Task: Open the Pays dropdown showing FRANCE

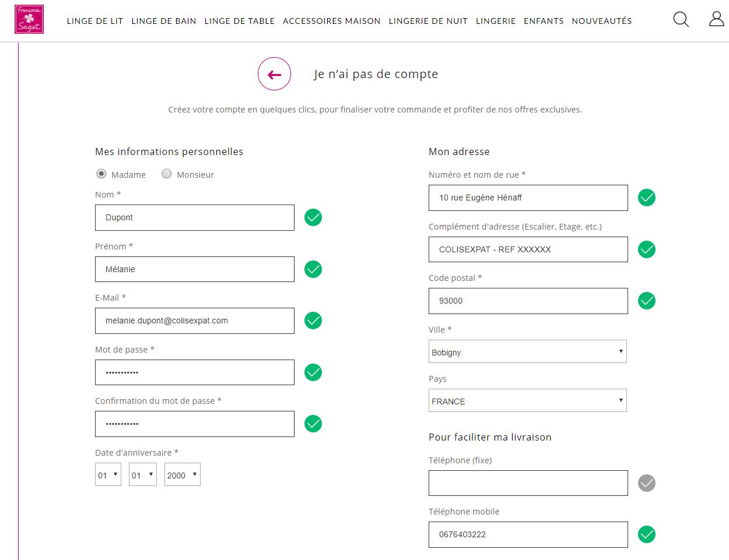Action: tap(528, 400)
